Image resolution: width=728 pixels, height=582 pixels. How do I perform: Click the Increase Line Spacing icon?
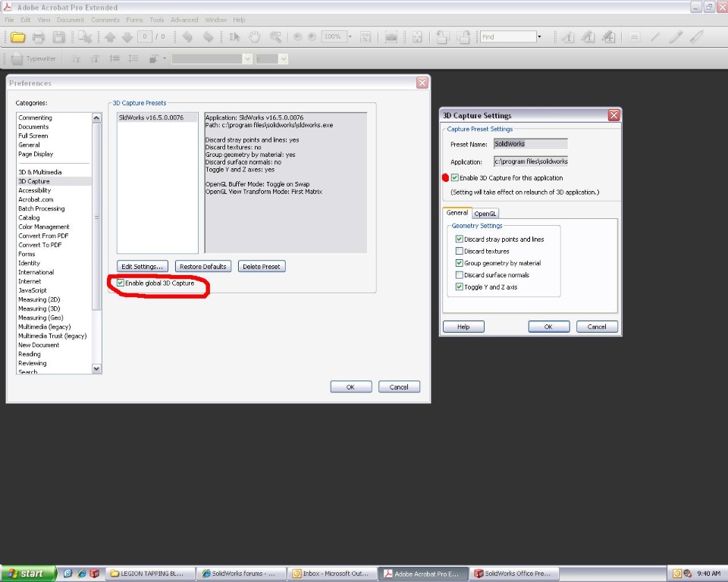point(133,58)
